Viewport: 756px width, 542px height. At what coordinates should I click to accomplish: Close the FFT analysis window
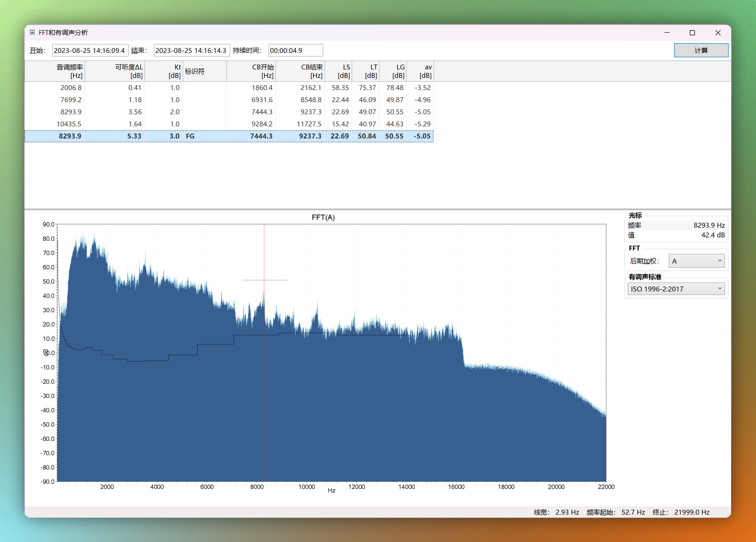click(718, 33)
